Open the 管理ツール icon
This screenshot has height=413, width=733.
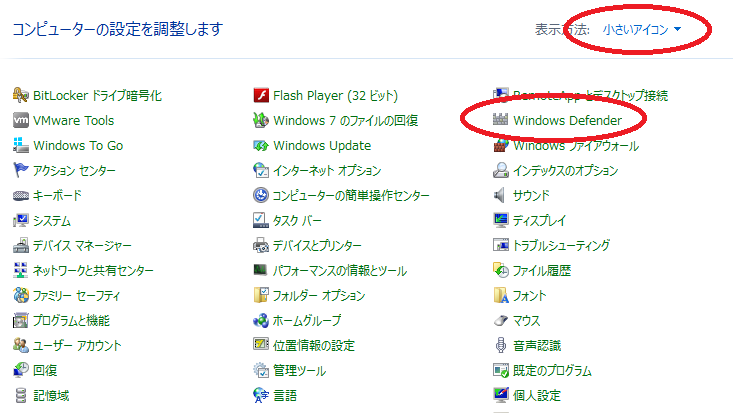click(x=261, y=370)
